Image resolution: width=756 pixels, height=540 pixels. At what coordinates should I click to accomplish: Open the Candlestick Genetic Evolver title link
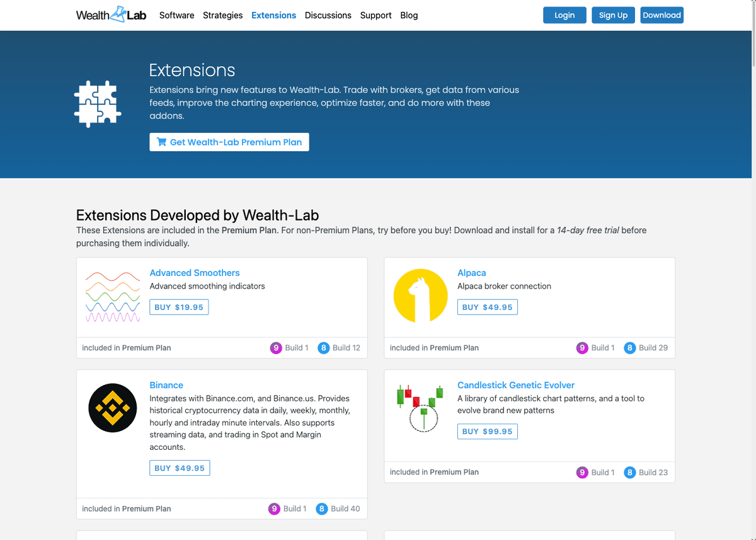[x=516, y=385]
